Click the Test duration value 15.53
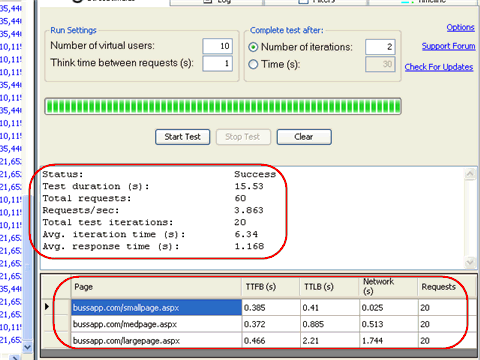Image resolution: width=480 pixels, height=360 pixels. pyautogui.click(x=249, y=186)
